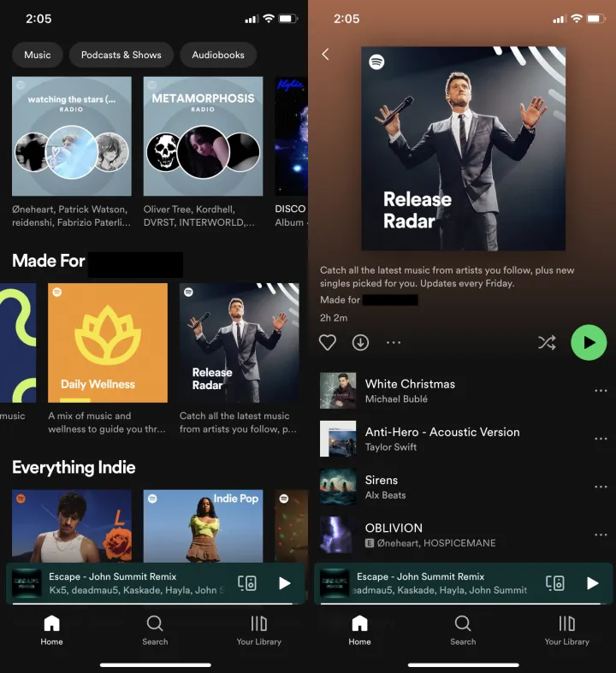The width and height of the screenshot is (616, 673).
Task: Open more options for Sirens track
Action: pyautogui.click(x=601, y=487)
